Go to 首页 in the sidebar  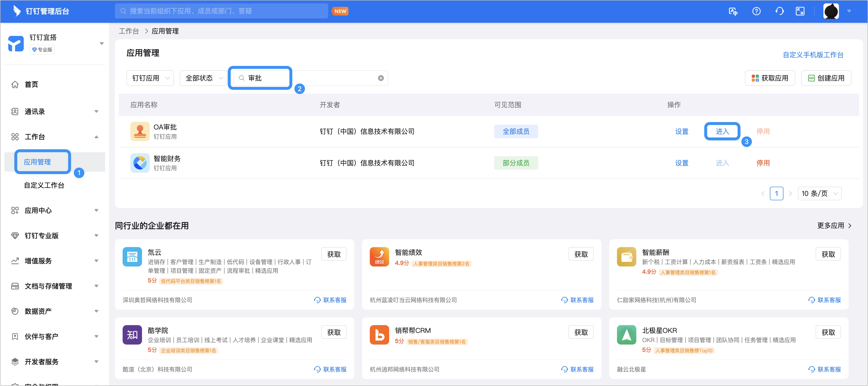[31, 84]
